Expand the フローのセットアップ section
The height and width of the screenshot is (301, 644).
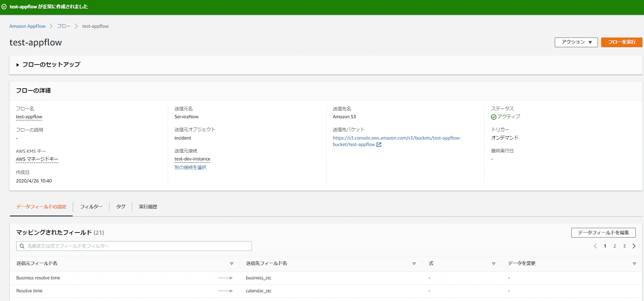click(48, 65)
